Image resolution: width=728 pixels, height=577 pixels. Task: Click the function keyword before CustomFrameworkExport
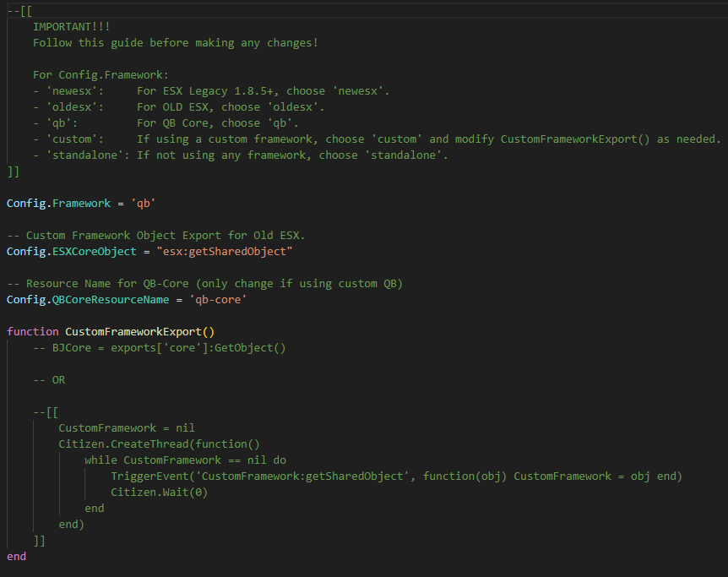32,332
